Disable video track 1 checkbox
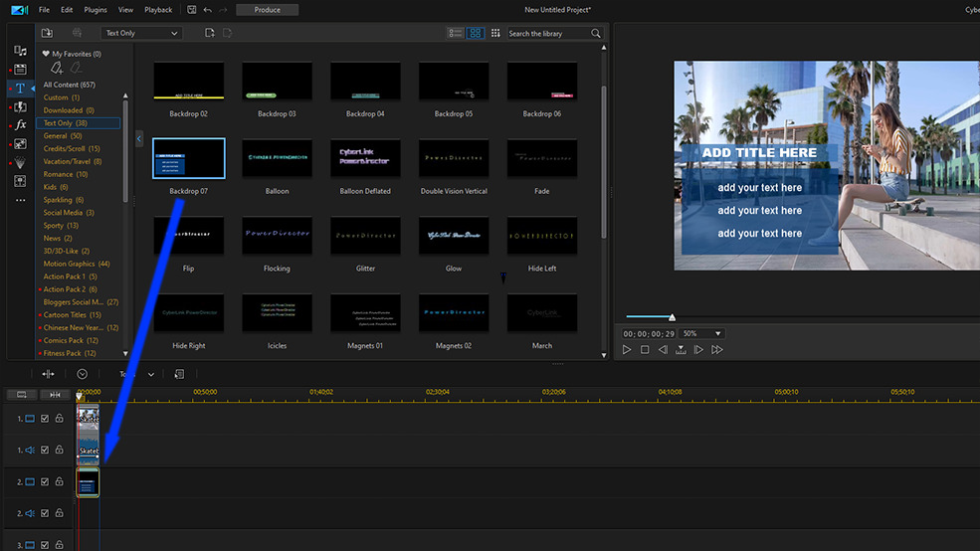This screenshot has height=551, width=980. [45, 419]
